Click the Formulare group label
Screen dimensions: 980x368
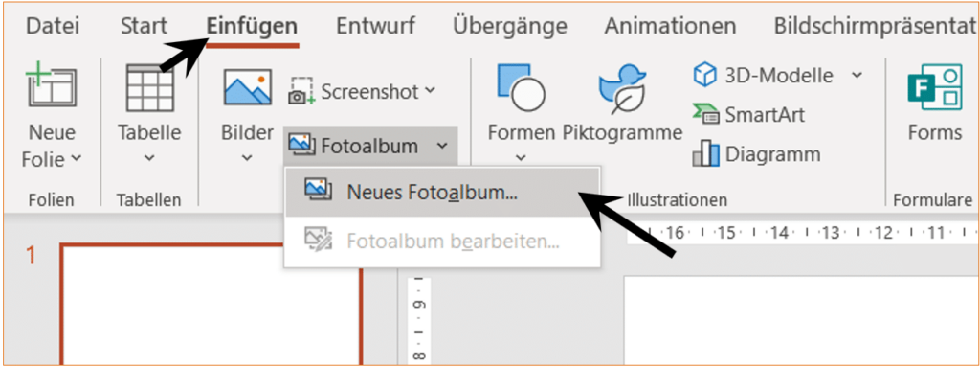pyautogui.click(x=933, y=199)
